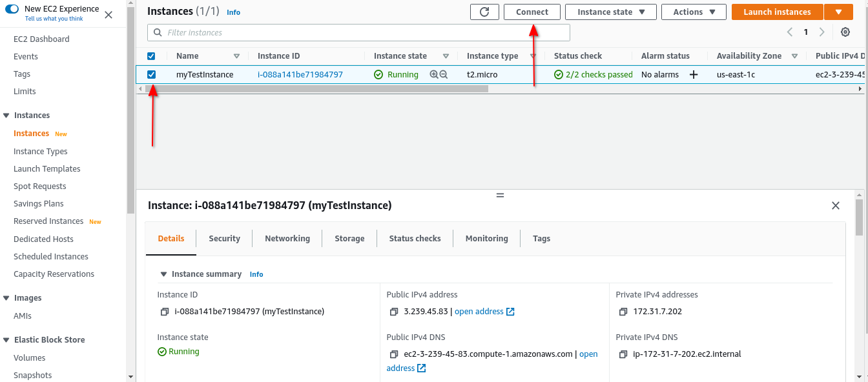Toggle the New EC2 Experience switch
This screenshot has height=382, width=868.
12,9
